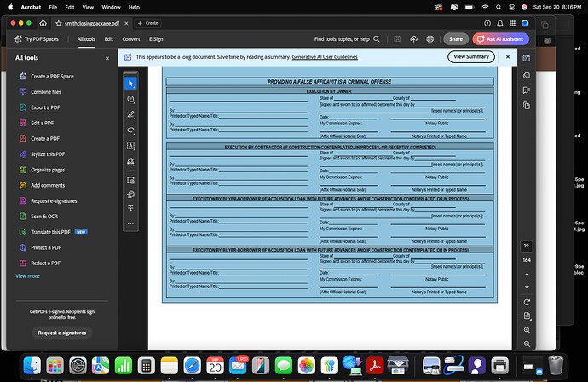
Task: Open the help icon in the title bar
Action: [487, 23]
